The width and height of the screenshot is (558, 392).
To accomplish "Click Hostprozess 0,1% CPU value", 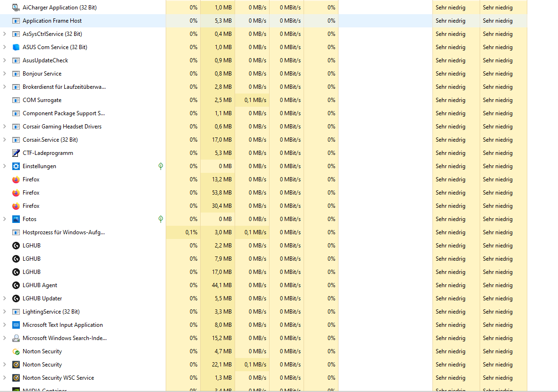I will coord(192,232).
